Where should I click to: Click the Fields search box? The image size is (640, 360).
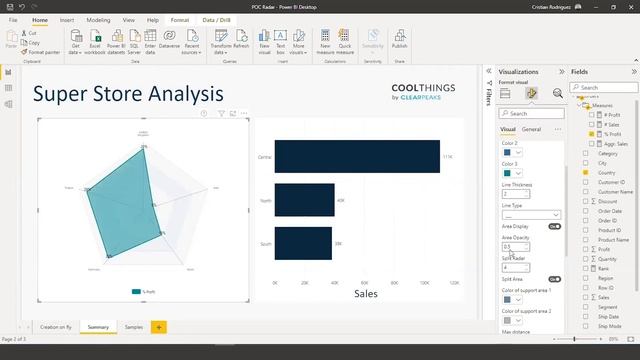(604, 87)
